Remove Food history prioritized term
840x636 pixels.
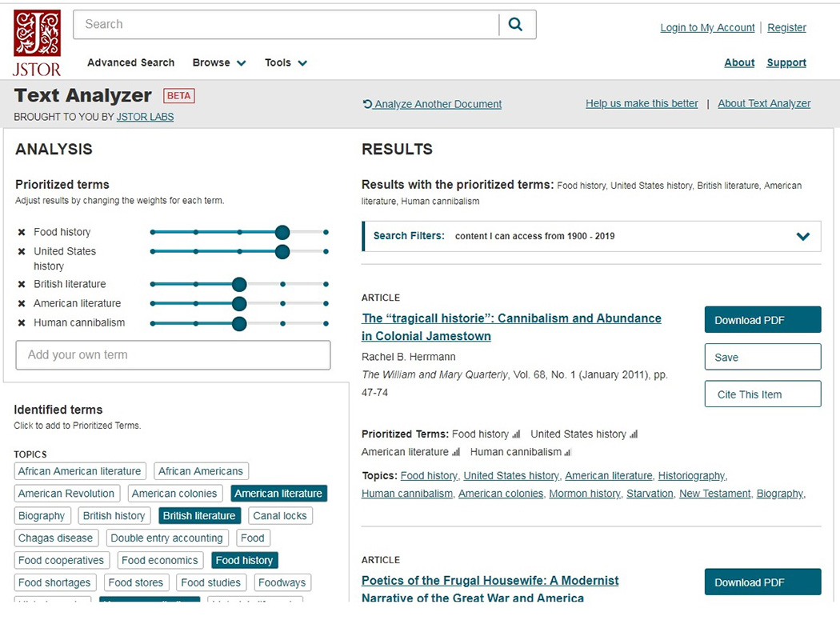[x=22, y=232]
